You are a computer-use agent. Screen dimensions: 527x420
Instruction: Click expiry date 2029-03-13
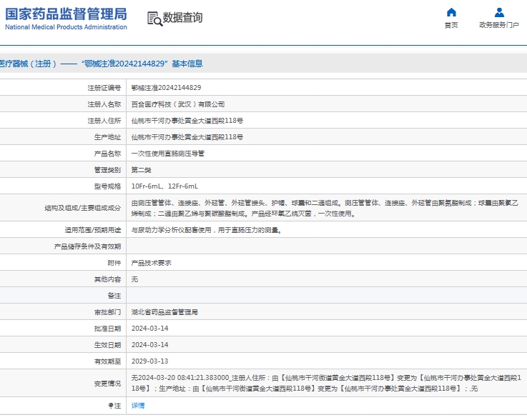coord(149,361)
